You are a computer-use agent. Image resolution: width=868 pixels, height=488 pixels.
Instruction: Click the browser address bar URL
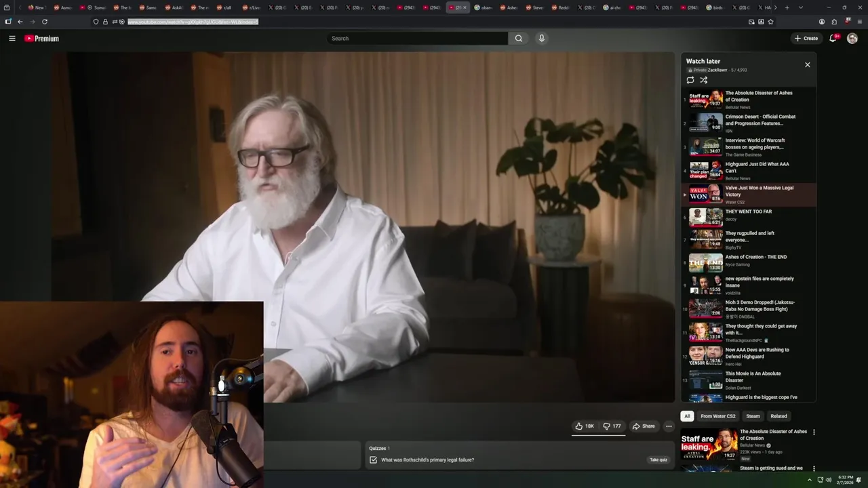point(193,22)
